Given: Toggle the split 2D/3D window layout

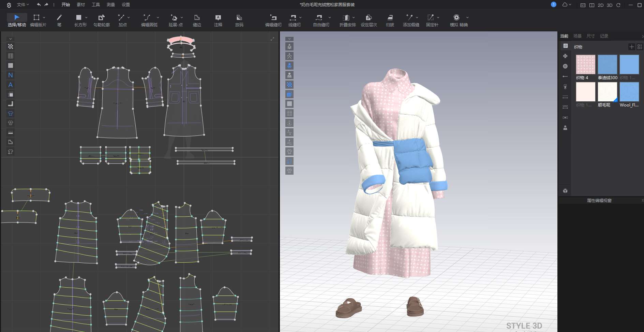Looking at the screenshot, I should point(592,5).
